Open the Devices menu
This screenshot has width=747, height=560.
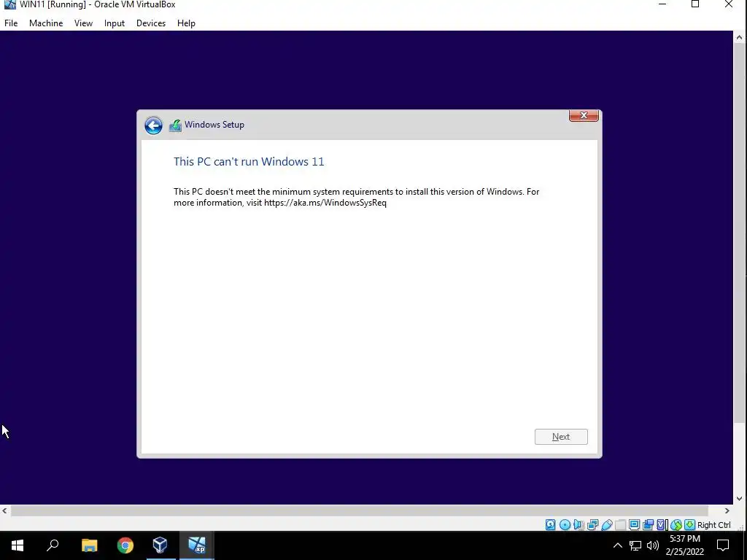pos(151,23)
